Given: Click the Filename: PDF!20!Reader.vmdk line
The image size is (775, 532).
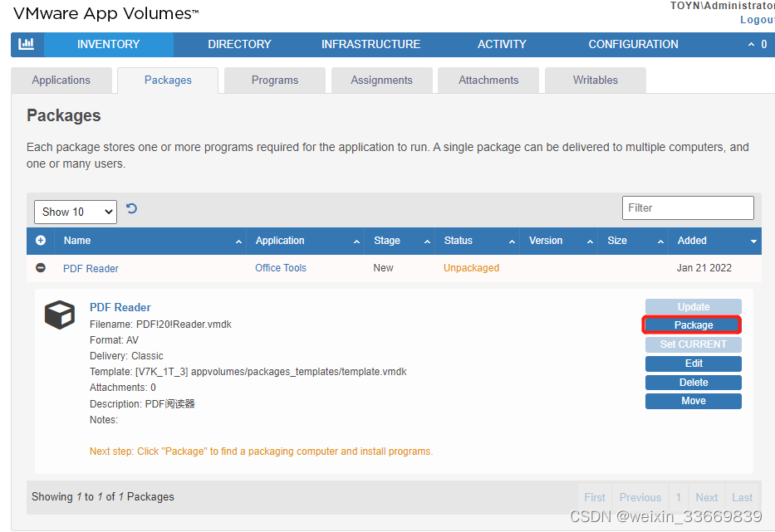Looking at the screenshot, I should pos(160,325).
